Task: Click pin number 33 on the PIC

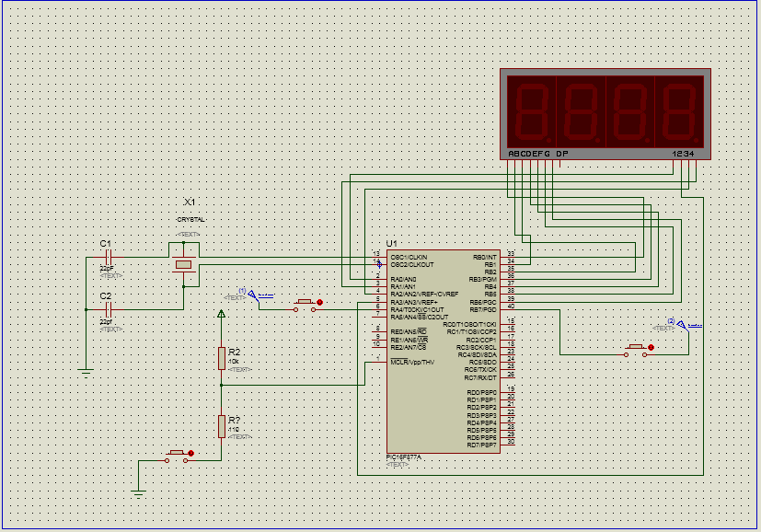Action: (511, 253)
